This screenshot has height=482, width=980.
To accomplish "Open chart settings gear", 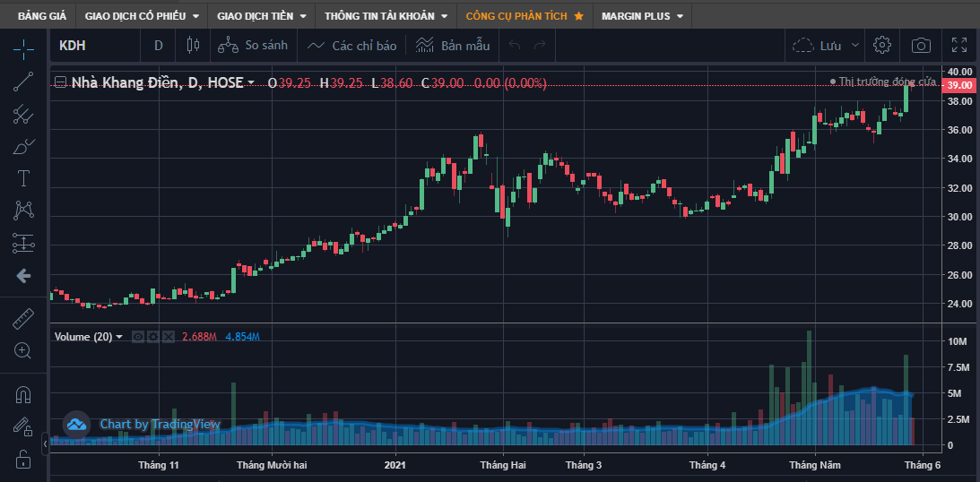I will pos(882,45).
